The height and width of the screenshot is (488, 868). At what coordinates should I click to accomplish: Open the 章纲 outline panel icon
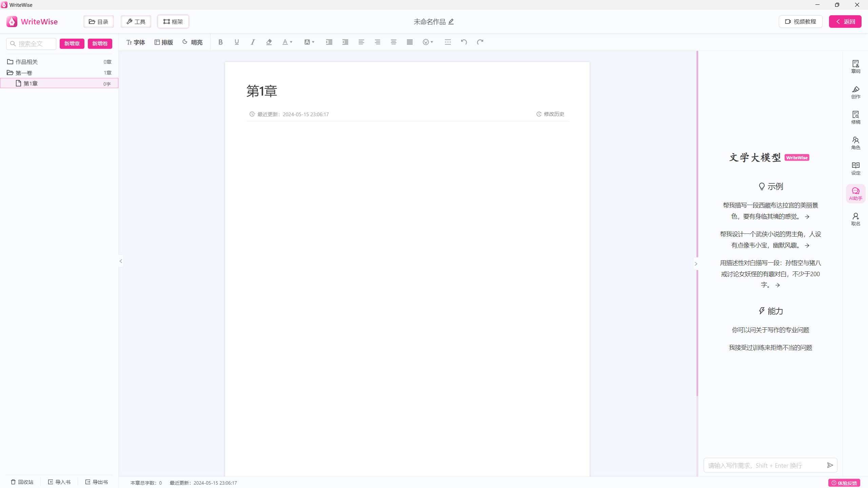point(855,66)
